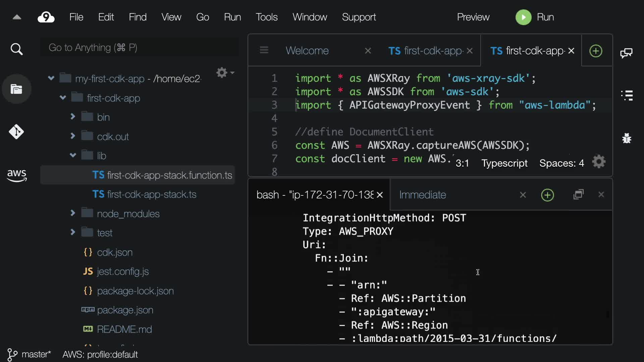Click the Preview button
The image size is (644, 362).
473,17
